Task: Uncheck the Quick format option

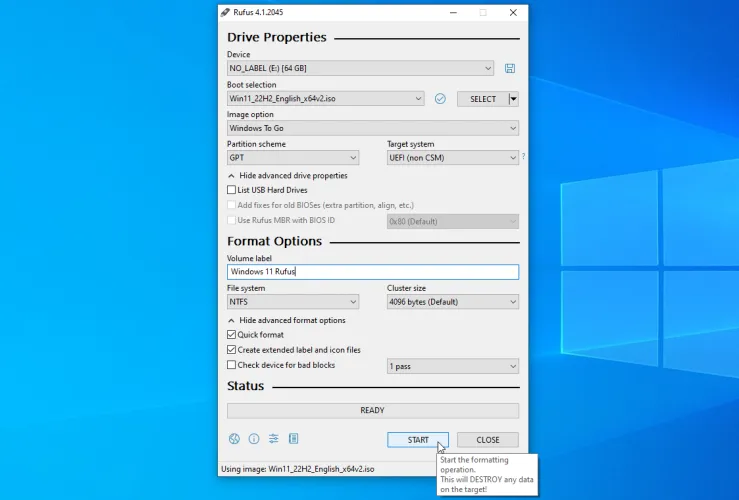Action: coord(232,335)
